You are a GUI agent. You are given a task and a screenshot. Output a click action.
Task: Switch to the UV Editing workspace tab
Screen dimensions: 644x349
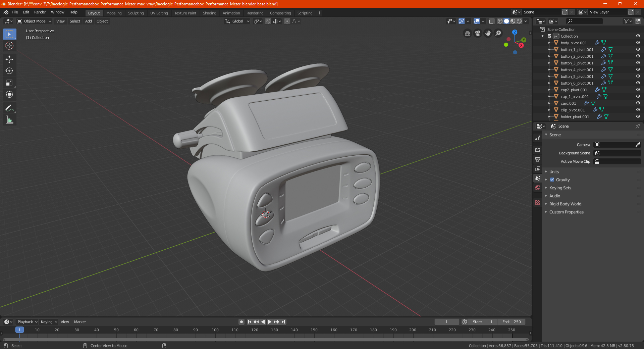pyautogui.click(x=159, y=13)
